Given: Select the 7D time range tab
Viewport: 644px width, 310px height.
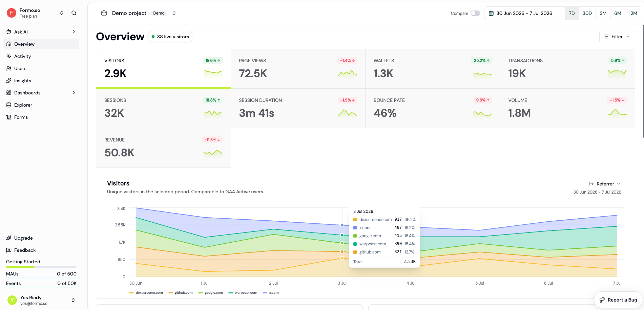Looking at the screenshot, I should click(572, 13).
